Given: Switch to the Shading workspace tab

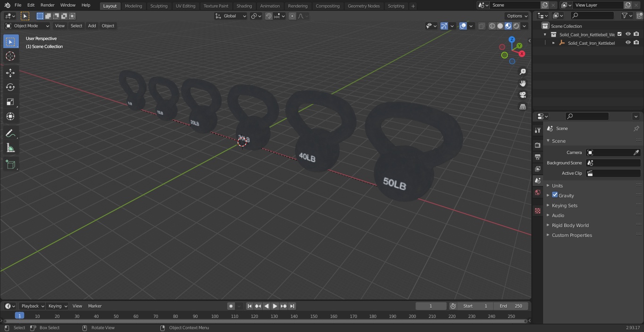Looking at the screenshot, I should coord(244,6).
